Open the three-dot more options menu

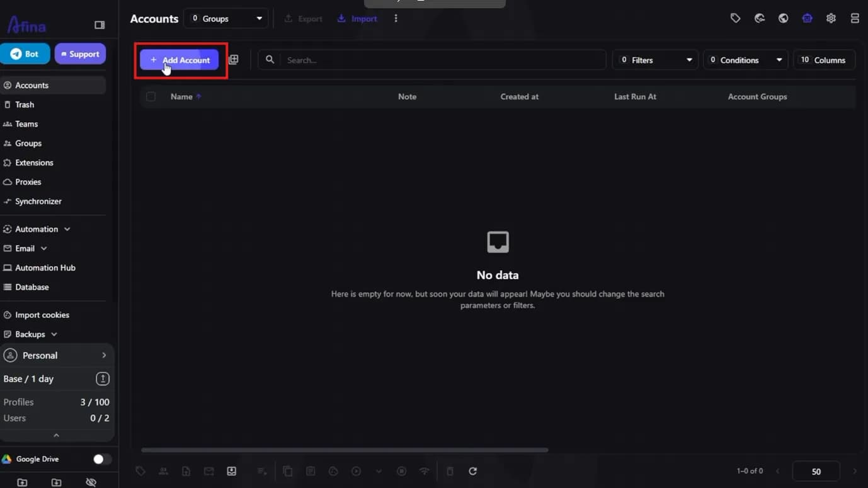click(396, 19)
